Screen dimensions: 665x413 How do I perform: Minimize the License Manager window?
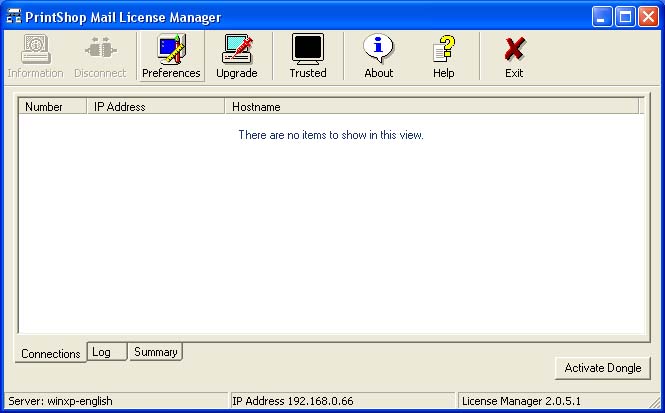pos(602,17)
